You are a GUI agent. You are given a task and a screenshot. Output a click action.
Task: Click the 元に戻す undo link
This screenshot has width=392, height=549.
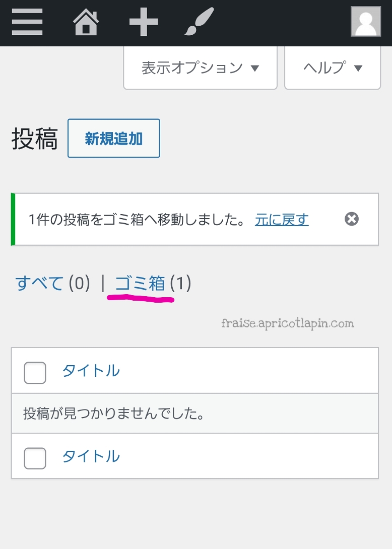click(282, 220)
